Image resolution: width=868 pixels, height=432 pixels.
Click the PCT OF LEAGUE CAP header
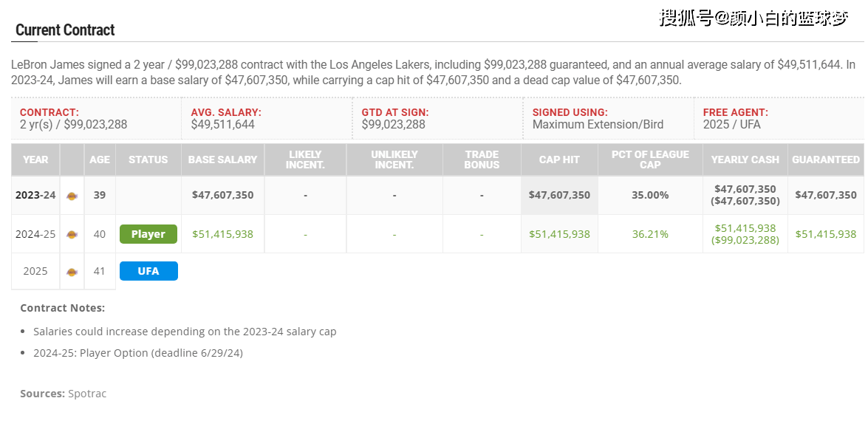click(x=650, y=160)
